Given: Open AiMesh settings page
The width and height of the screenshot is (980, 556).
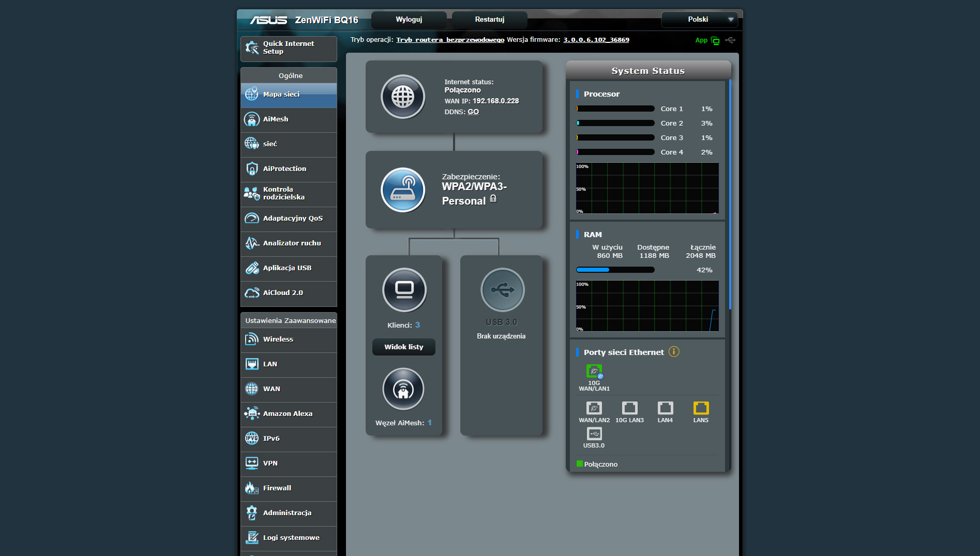Looking at the screenshot, I should tap(289, 119).
